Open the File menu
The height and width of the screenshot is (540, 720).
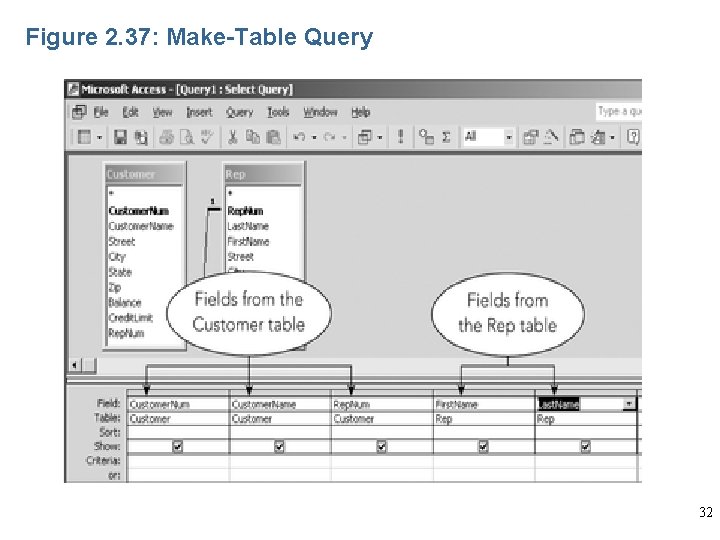[x=101, y=112]
